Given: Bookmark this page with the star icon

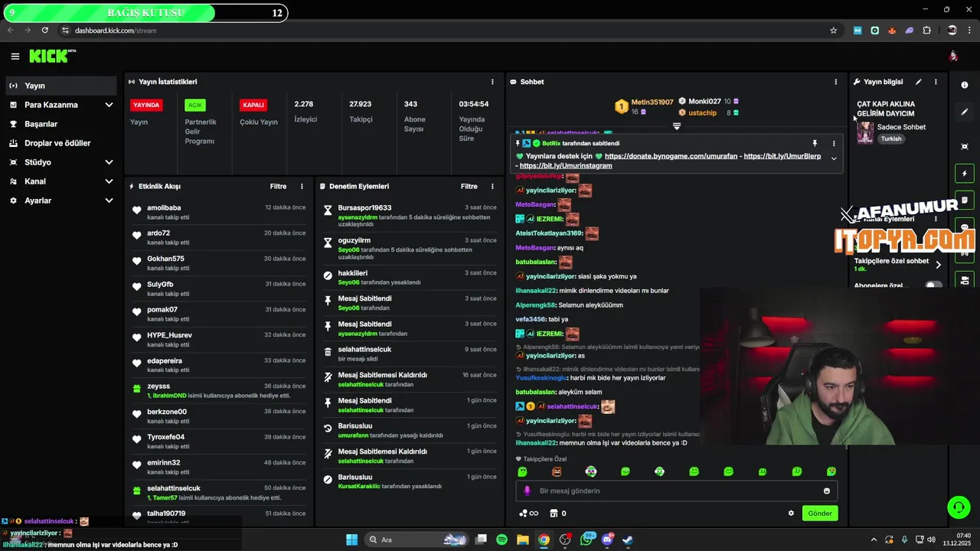Looking at the screenshot, I should pyautogui.click(x=834, y=31).
